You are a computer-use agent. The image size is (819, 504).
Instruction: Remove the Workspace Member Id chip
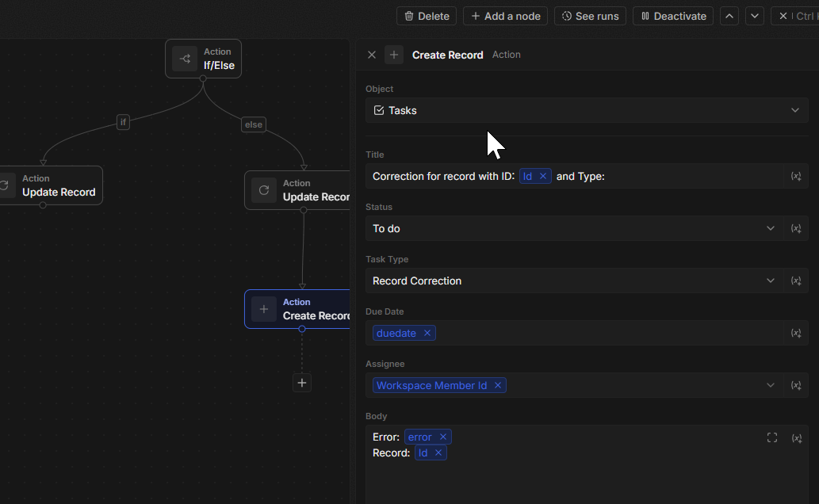[498, 385]
